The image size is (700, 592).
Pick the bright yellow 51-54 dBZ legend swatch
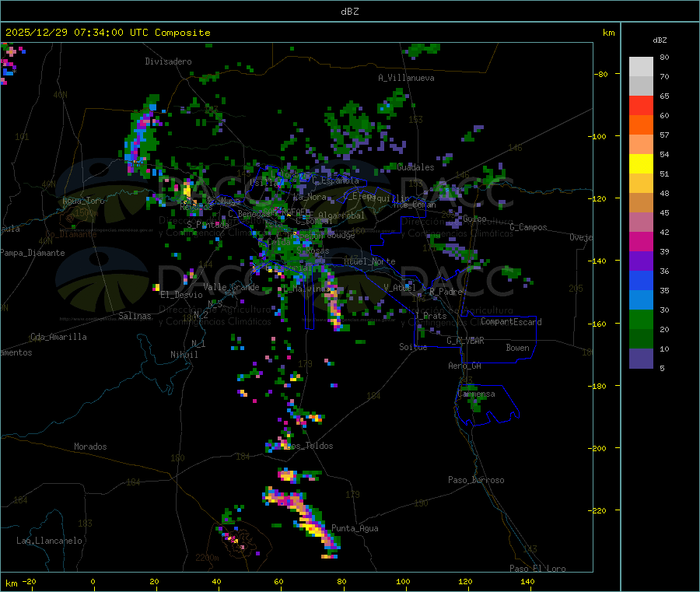(x=641, y=164)
